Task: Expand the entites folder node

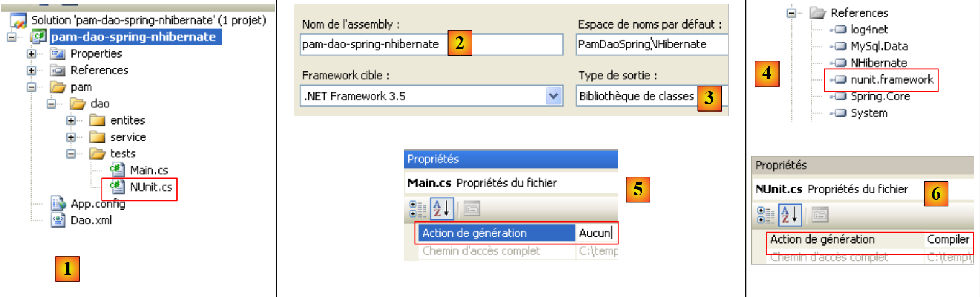Action: click(71, 120)
